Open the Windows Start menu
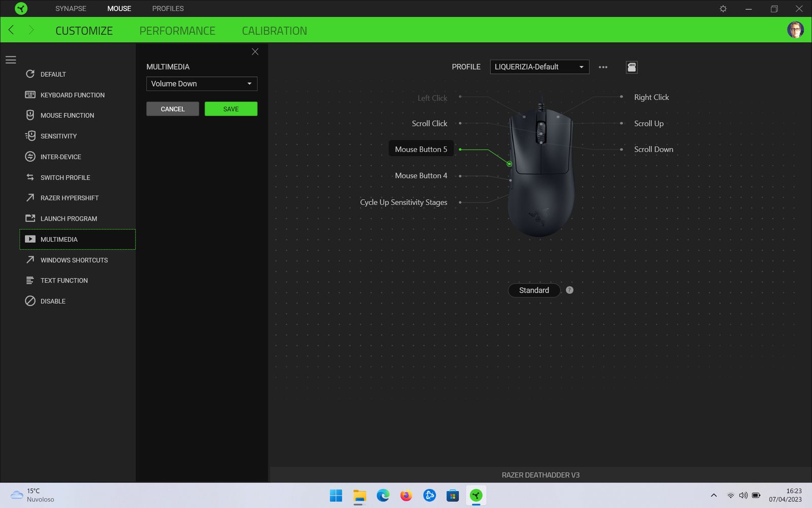This screenshot has height=508, width=812. [x=336, y=495]
